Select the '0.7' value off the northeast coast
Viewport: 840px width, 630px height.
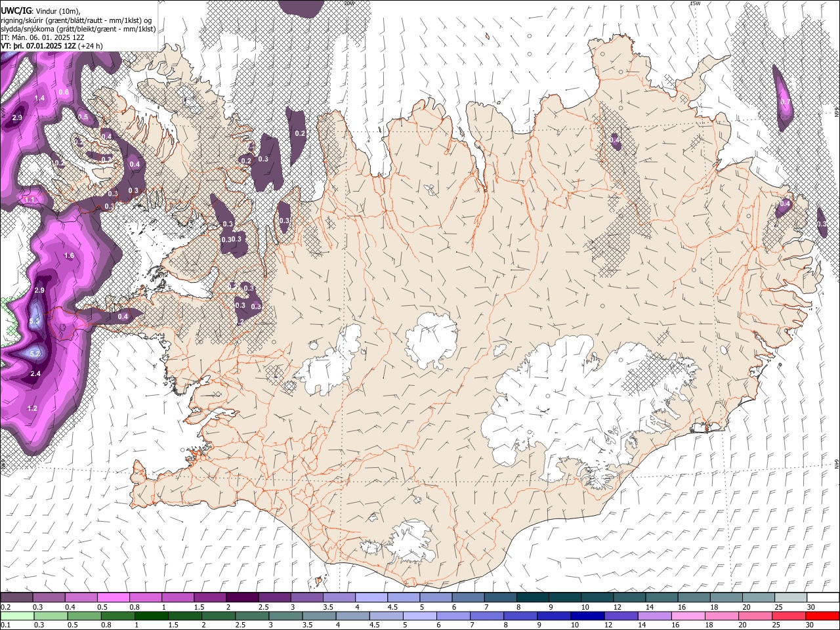pyautogui.click(x=785, y=102)
